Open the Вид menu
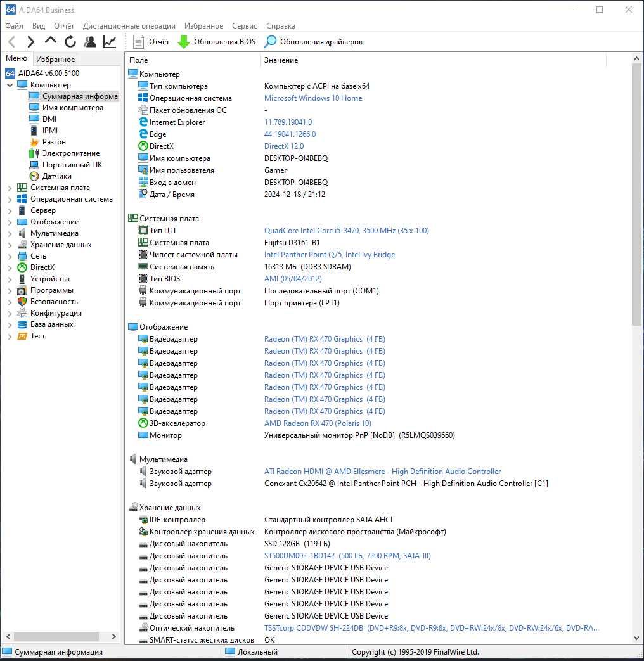Screen dimensions: 644x661 [39, 26]
